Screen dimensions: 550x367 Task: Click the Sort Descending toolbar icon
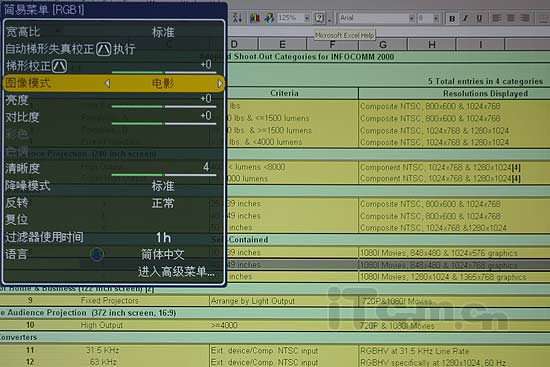click(237, 18)
